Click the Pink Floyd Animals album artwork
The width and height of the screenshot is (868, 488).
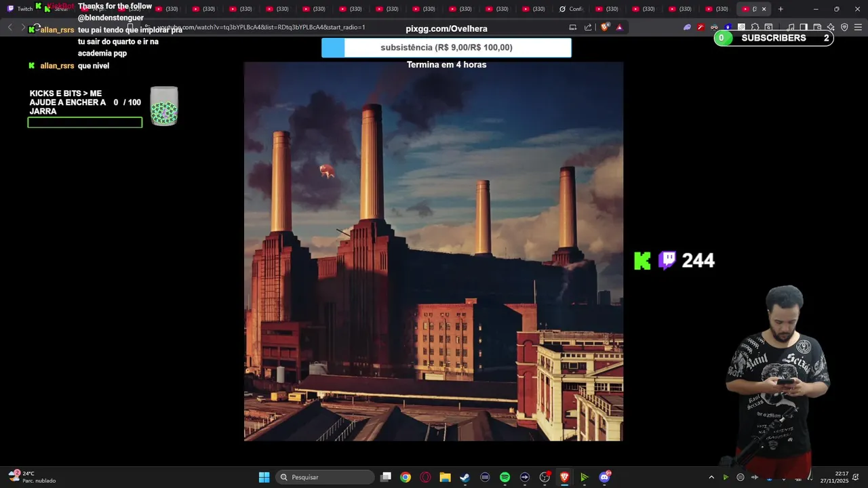pyautogui.click(x=433, y=251)
